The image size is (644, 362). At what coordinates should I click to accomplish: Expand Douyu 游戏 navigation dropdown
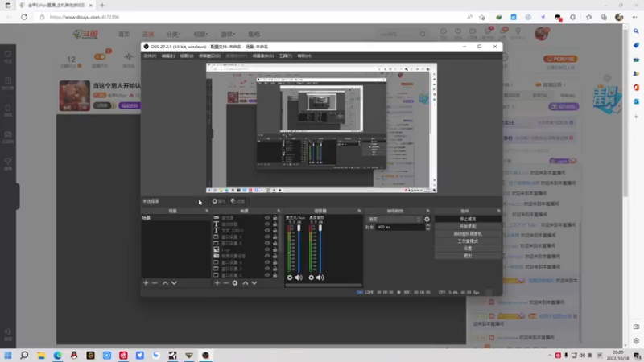[x=228, y=34]
